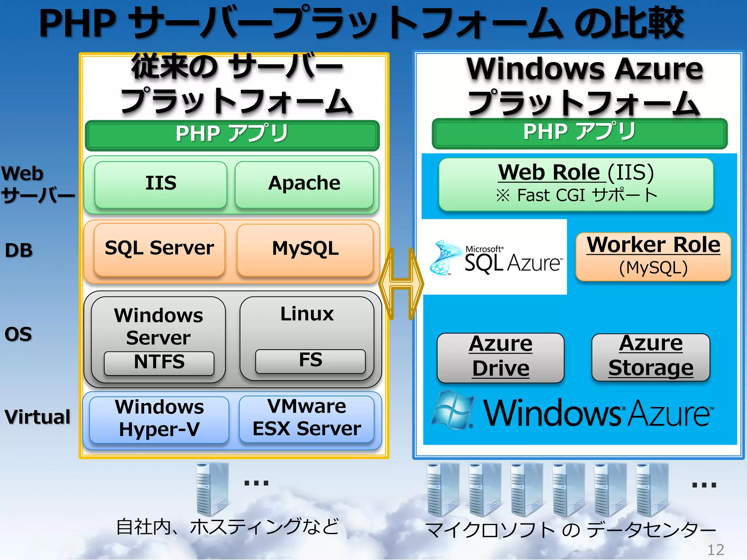
Task: Click the Windows Azure flag logo
Action: [x=453, y=410]
